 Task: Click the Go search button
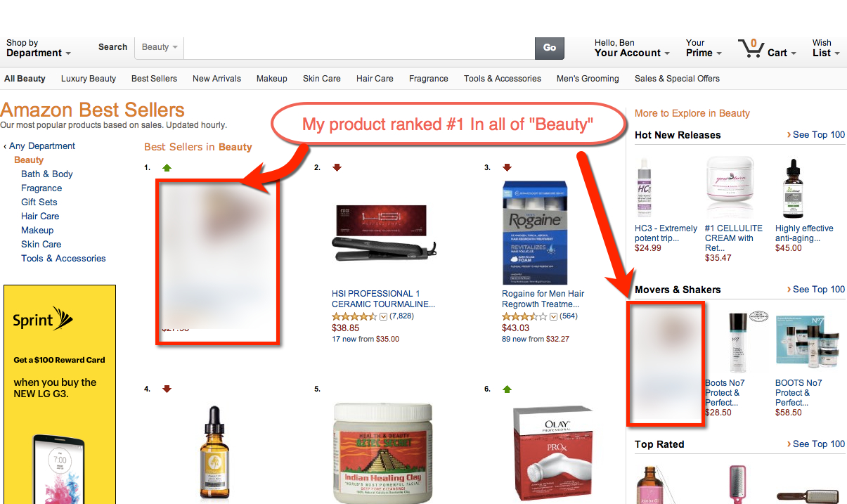[x=550, y=48]
